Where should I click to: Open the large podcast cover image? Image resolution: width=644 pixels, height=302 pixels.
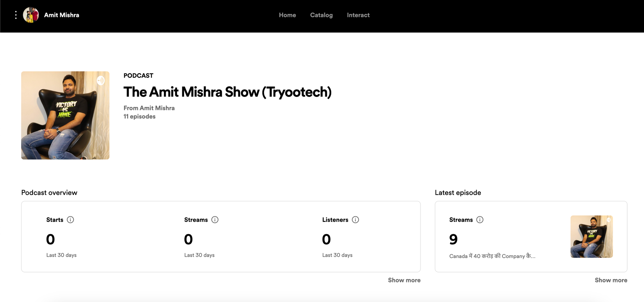tap(65, 115)
